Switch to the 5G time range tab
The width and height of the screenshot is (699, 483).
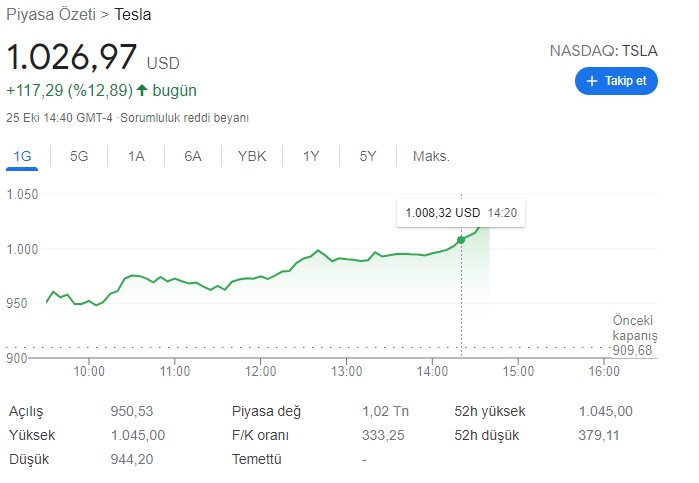point(79,156)
